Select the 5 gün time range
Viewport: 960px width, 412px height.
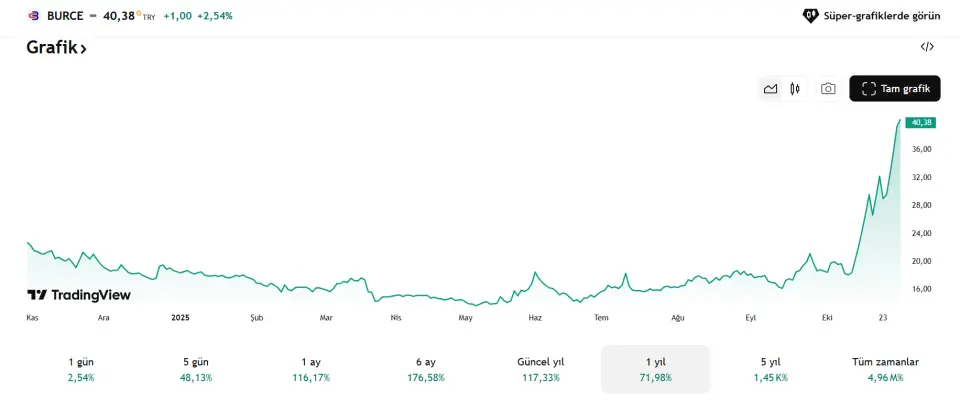point(196,369)
